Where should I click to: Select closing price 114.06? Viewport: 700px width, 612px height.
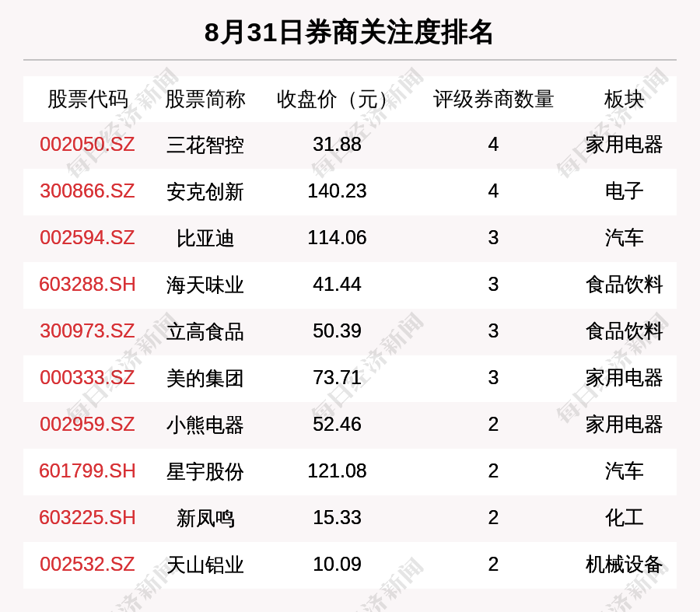click(337, 238)
